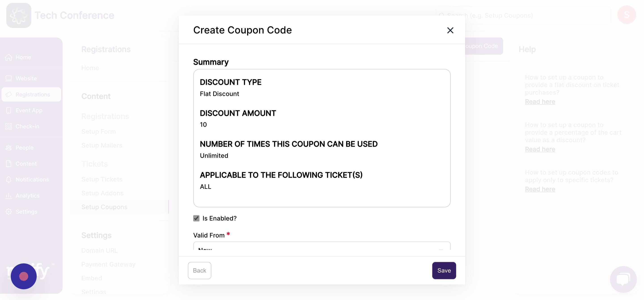Click the Settings gear icon in sidebar
The image size is (644, 300).
[x=8, y=212]
